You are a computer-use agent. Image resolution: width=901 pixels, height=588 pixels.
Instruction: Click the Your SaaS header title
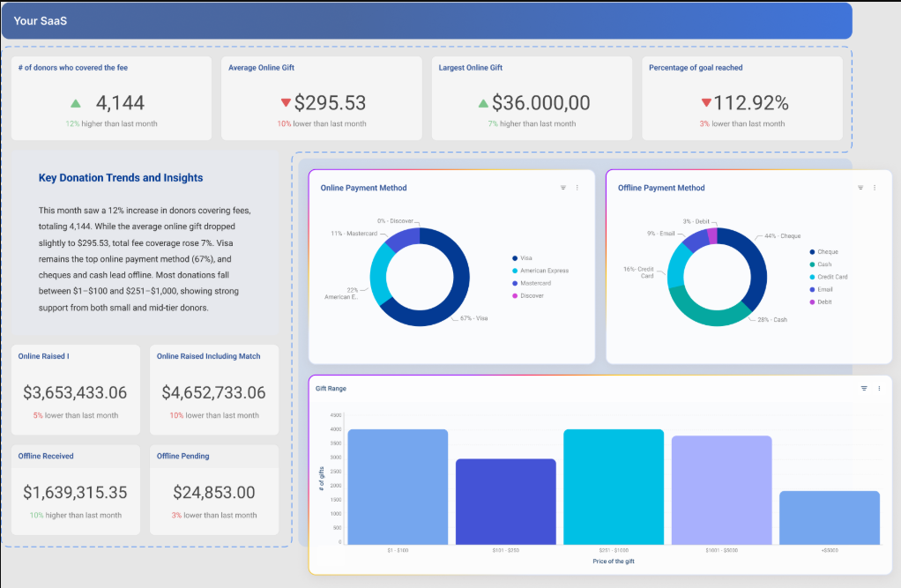tap(41, 20)
